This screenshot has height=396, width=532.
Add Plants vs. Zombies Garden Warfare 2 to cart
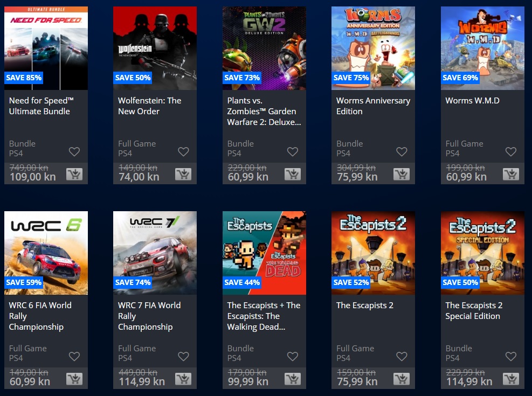tap(293, 174)
